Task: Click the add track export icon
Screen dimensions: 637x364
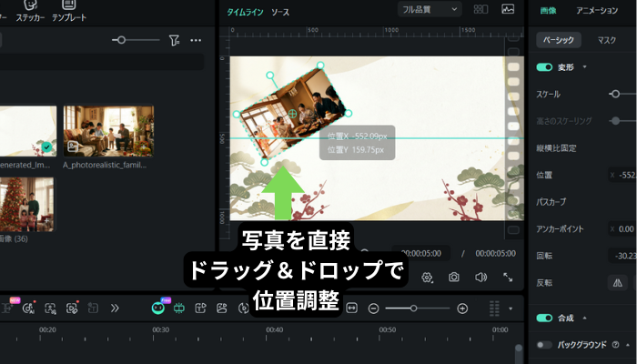Action: tap(200, 308)
